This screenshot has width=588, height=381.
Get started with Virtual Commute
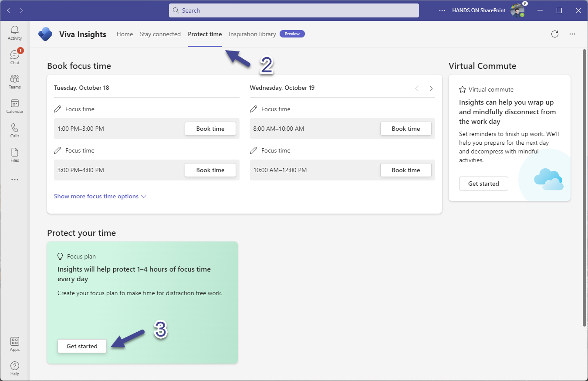click(483, 184)
